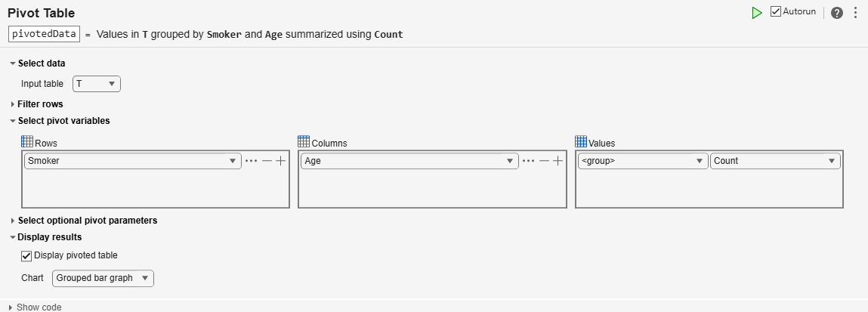The width and height of the screenshot is (868, 312).
Task: Open the Grouped bar graph chart dropdown
Action: pos(103,278)
